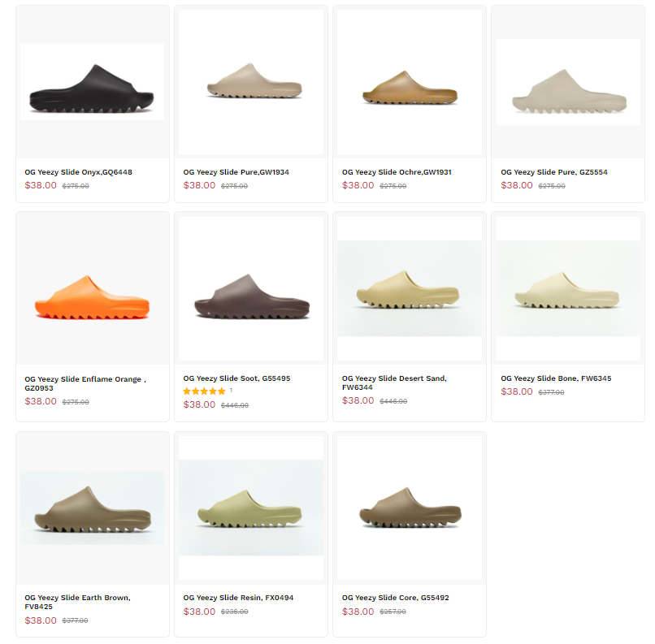Open the OG Yeezy Slide Resin, FX0494 link
This screenshot has width=655, height=644.
pos(238,598)
